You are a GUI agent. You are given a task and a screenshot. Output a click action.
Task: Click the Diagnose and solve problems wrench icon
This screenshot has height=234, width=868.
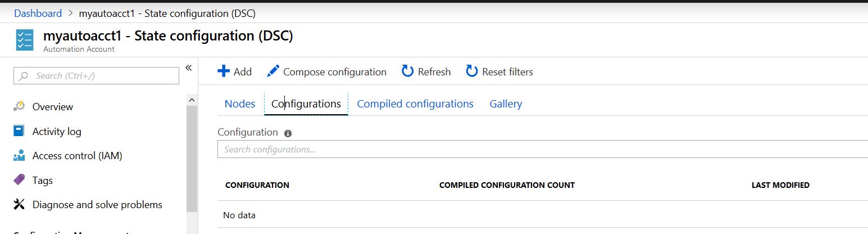tap(20, 205)
